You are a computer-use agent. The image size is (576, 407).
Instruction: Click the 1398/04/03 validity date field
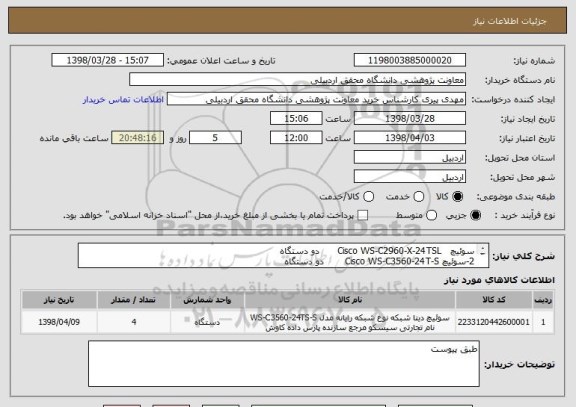(410, 138)
